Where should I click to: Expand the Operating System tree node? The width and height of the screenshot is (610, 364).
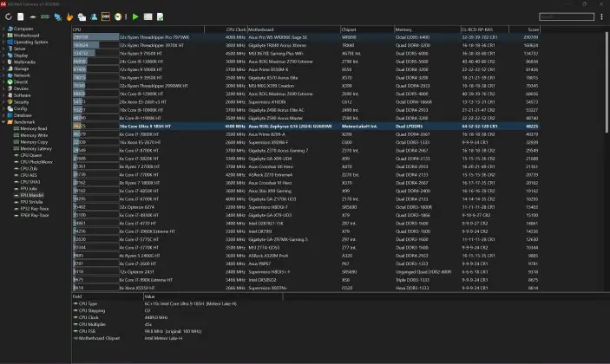tap(3, 42)
